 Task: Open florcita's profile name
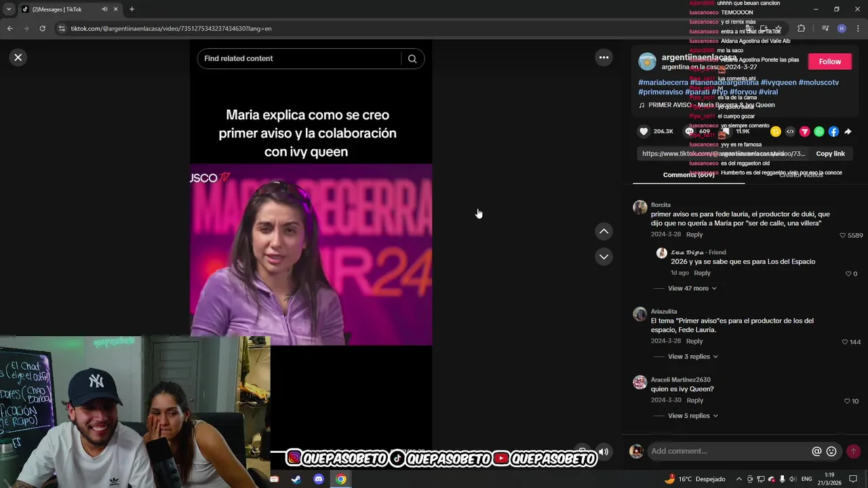pyautogui.click(x=660, y=205)
